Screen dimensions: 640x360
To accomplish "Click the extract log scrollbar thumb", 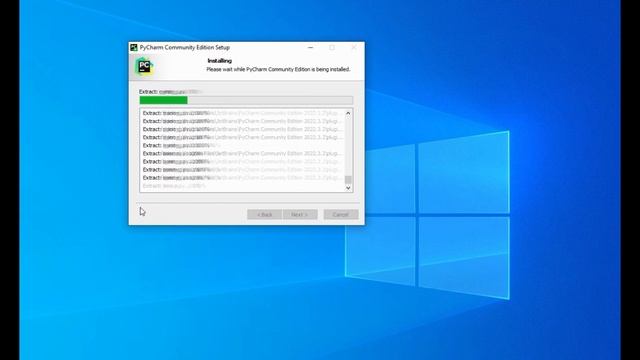I will [x=348, y=180].
